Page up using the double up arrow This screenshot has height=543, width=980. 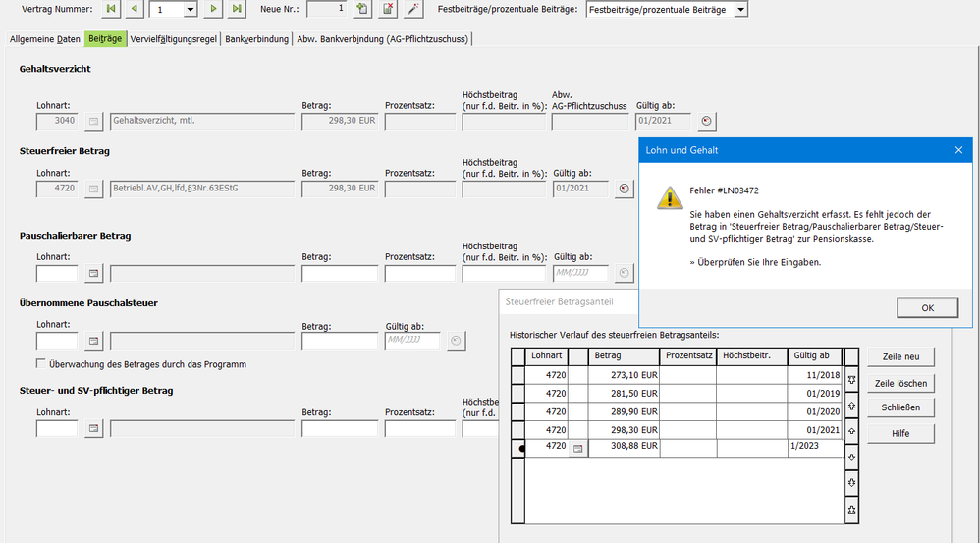click(x=851, y=407)
